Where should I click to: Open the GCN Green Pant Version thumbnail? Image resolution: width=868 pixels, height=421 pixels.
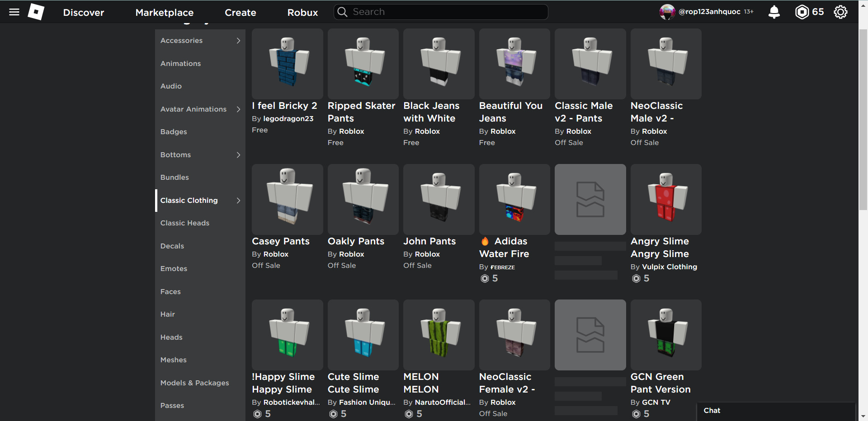pyautogui.click(x=666, y=335)
